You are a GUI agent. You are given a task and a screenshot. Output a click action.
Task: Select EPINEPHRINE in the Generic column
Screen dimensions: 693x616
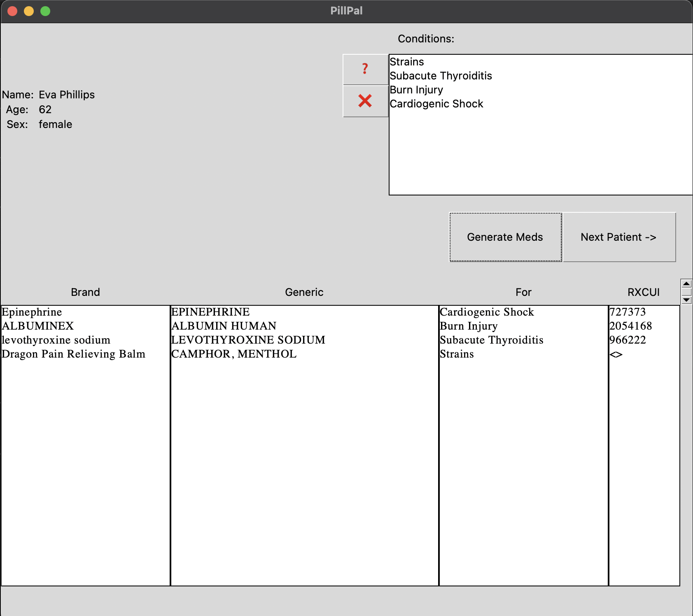210,312
